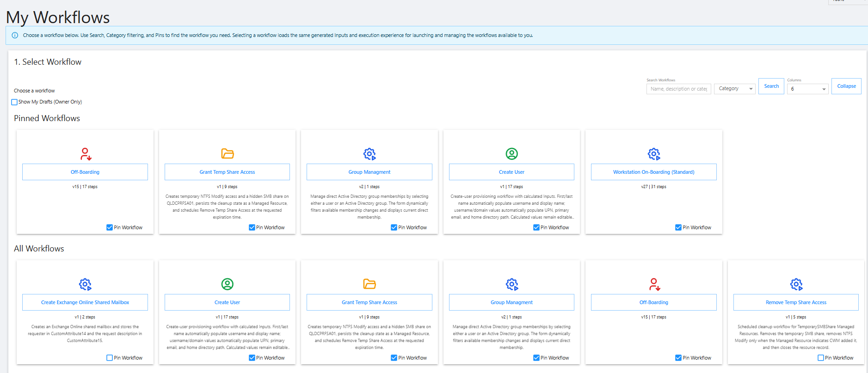
Task: Click the folder icon of pinned Grant Temp Share Access
Action: (x=228, y=153)
